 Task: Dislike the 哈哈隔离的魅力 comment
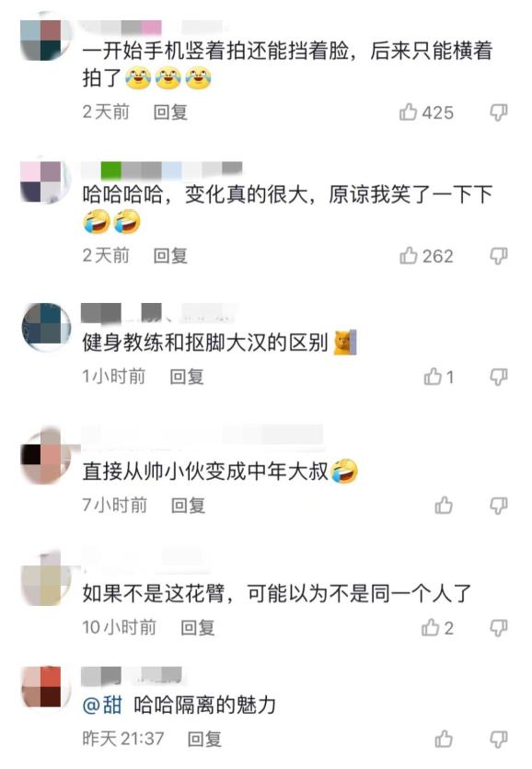coord(499,739)
